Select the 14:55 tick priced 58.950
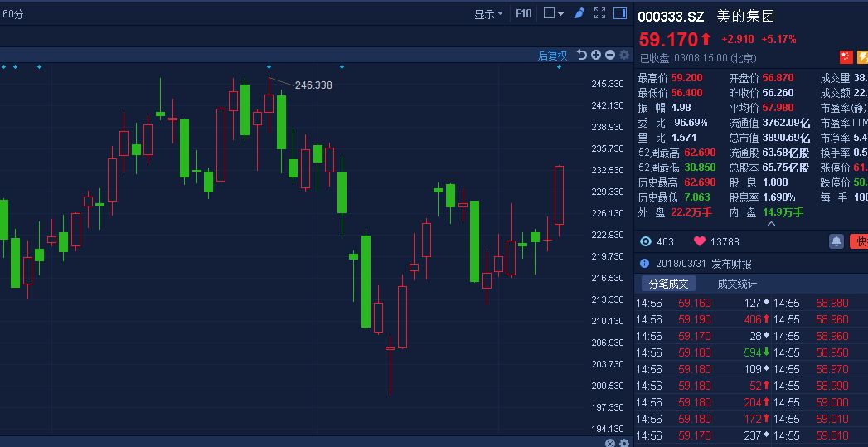This screenshot has height=447, width=868. 821,352
